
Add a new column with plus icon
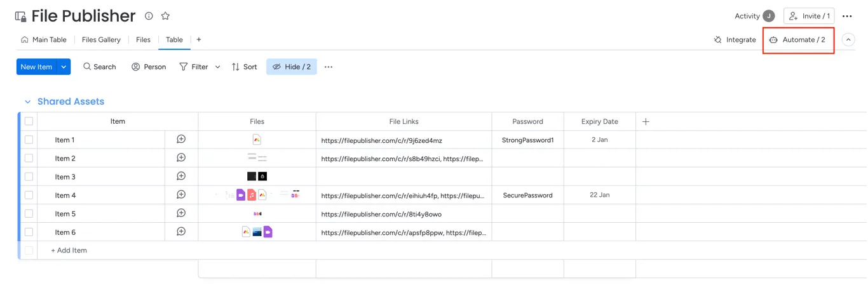[646, 121]
